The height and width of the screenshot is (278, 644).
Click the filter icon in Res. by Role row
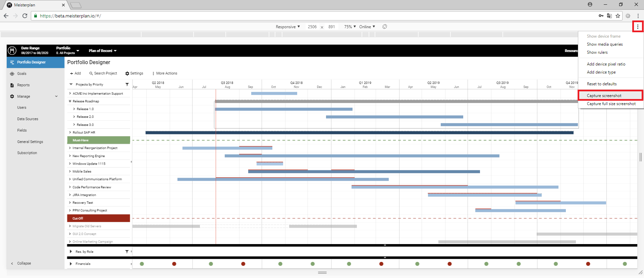pos(127,251)
